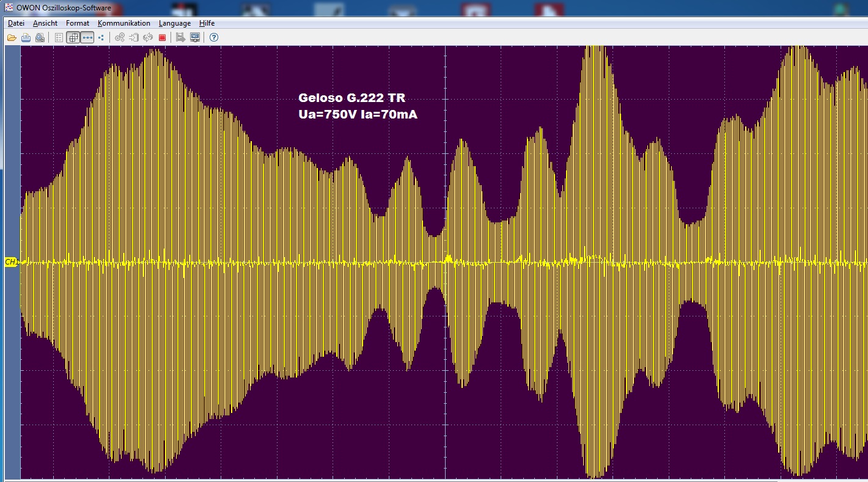The height and width of the screenshot is (482, 868).
Task: Click the refresh arrows toolbar icon
Action: [148, 38]
